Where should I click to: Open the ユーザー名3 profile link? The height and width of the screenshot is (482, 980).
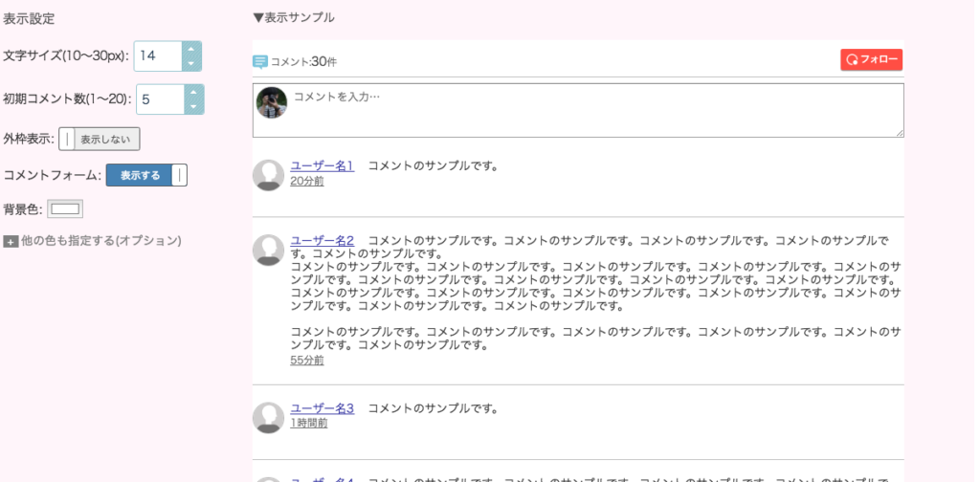click(x=322, y=408)
